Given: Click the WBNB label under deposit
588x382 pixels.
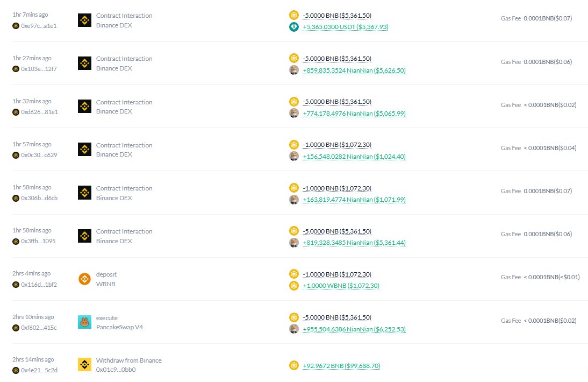Looking at the screenshot, I should pyautogui.click(x=105, y=284).
